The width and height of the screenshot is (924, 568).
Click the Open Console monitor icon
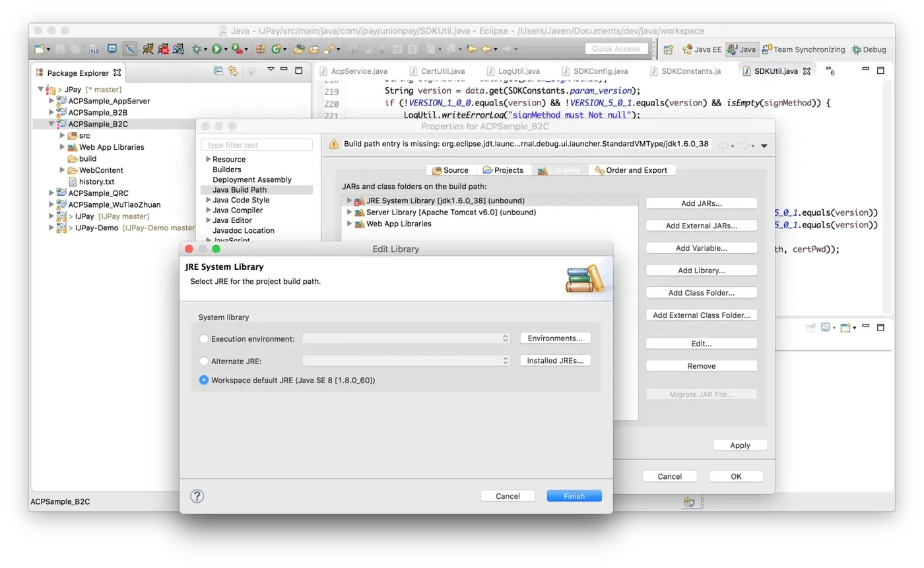pyautogui.click(x=112, y=49)
